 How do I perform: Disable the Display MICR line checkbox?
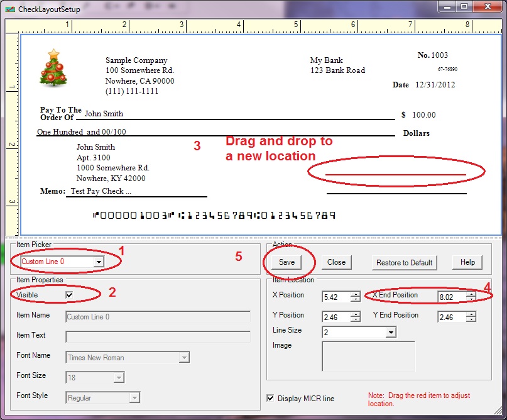click(x=270, y=398)
